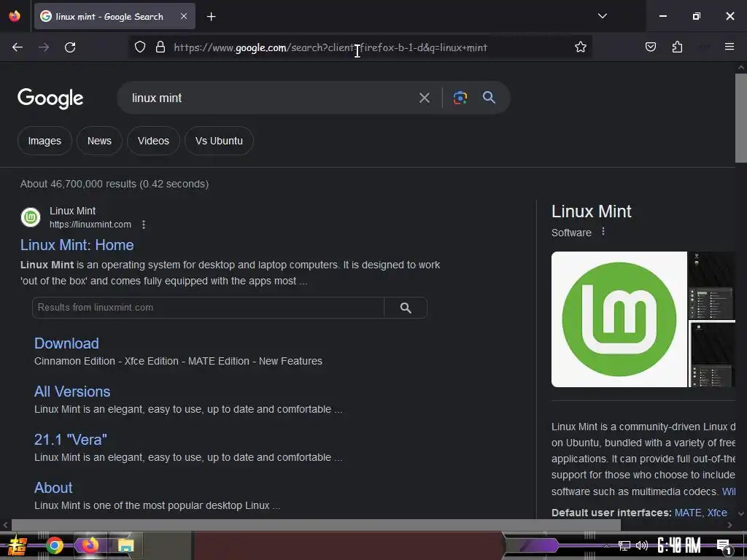The height and width of the screenshot is (560, 747).
Task: Expand the list all tabs chevron
Action: point(602,16)
